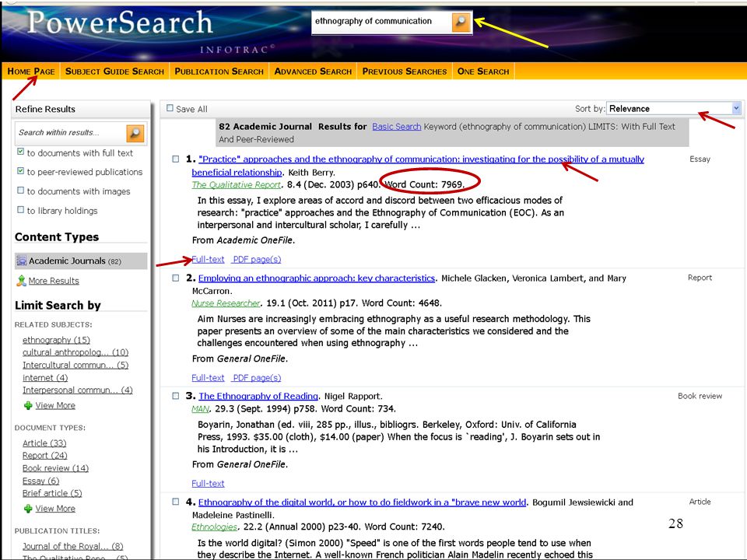Limit to Brief article (5) document type
Screen dimensions: 747x560
[x=52, y=493]
